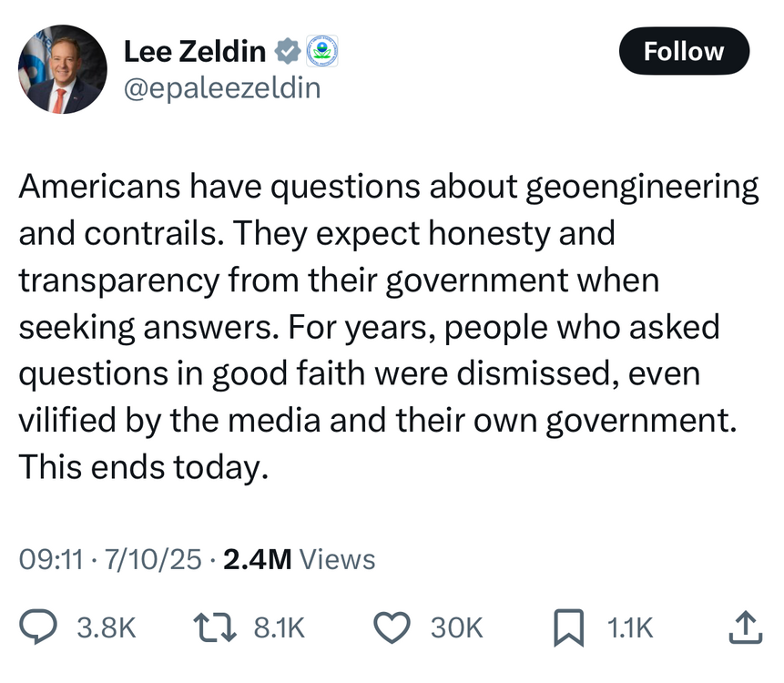Open the EPA affiliation badge
Image resolution: width=784 pixels, height=683 pixels.
coord(321,53)
